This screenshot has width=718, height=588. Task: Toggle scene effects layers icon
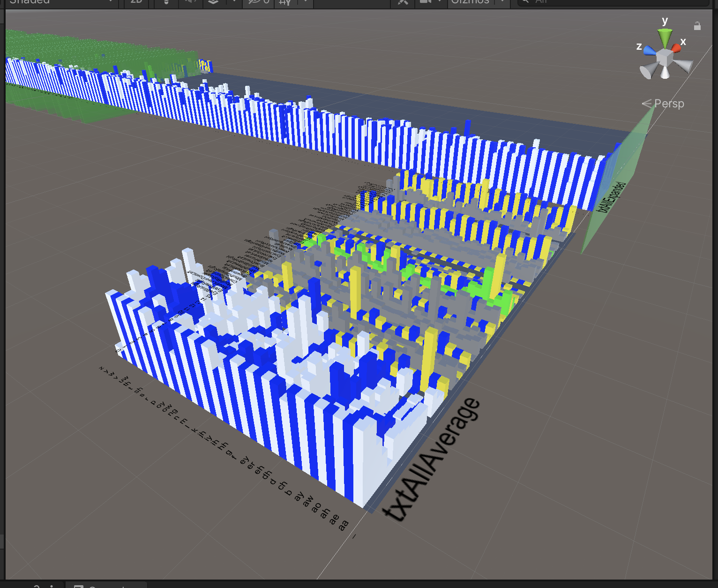[213, 2]
